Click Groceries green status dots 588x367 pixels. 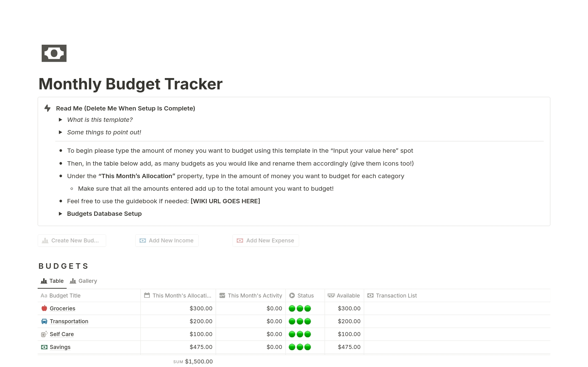[300, 309]
